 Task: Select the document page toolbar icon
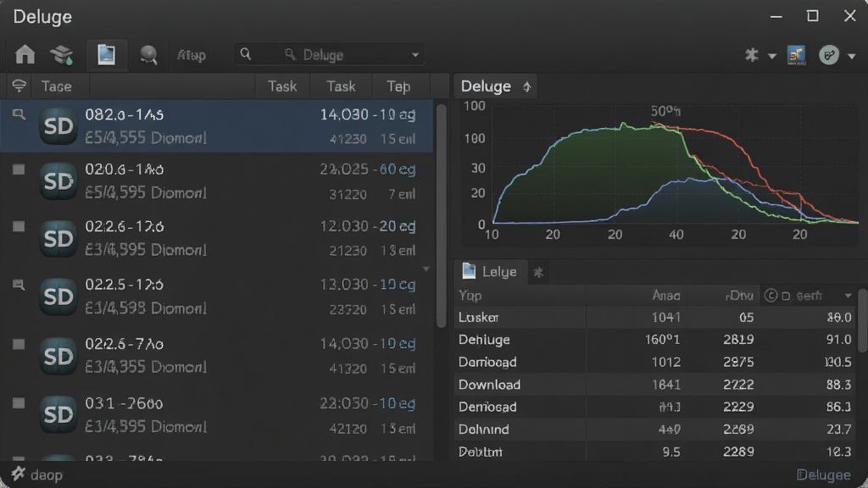tap(106, 55)
